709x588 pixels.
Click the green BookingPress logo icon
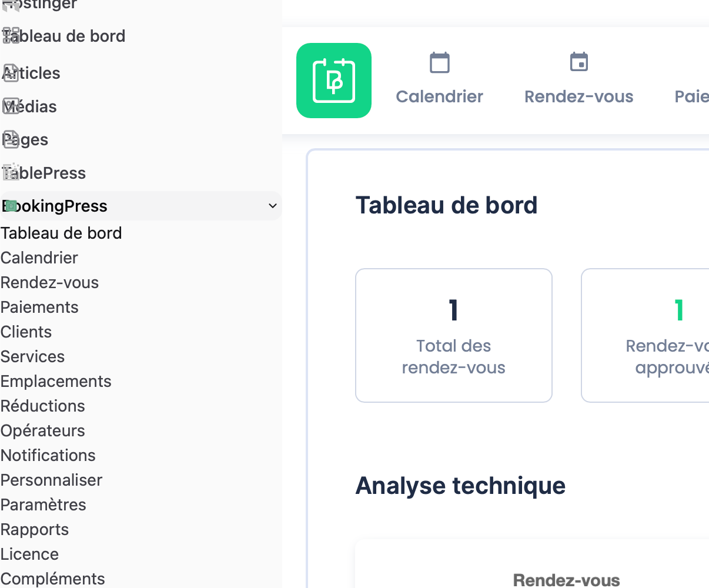pos(334,81)
